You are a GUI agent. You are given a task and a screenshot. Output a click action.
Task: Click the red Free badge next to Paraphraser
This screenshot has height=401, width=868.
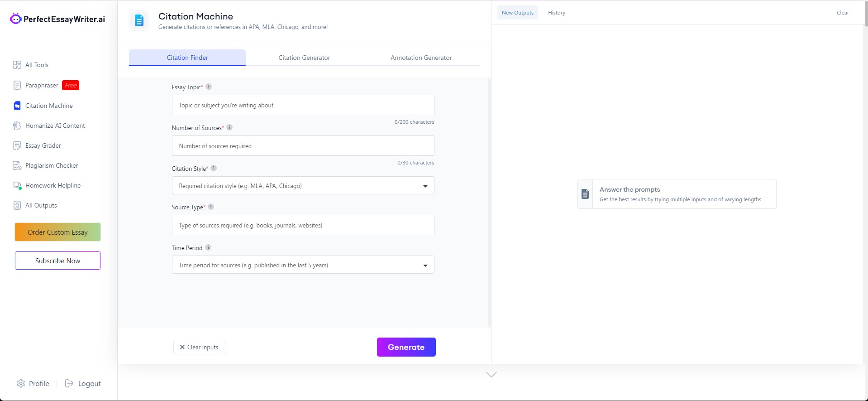click(x=71, y=85)
